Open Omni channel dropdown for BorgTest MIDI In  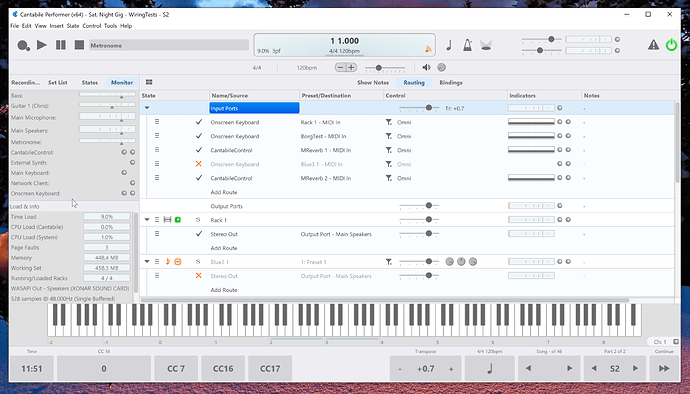point(404,136)
